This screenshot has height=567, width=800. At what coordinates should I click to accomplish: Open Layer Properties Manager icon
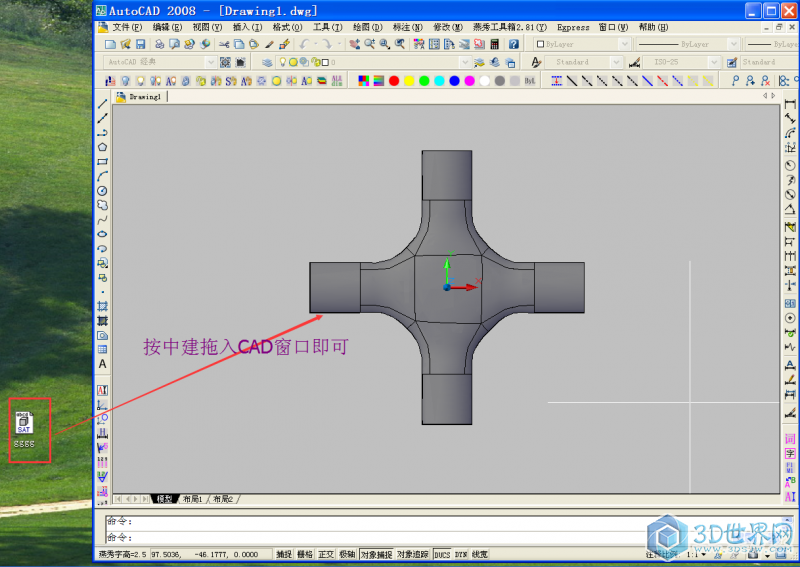[267, 62]
